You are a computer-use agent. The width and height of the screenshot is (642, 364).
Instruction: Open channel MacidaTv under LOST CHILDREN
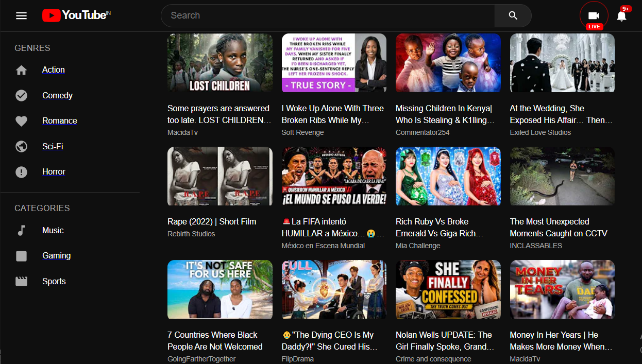(182, 132)
